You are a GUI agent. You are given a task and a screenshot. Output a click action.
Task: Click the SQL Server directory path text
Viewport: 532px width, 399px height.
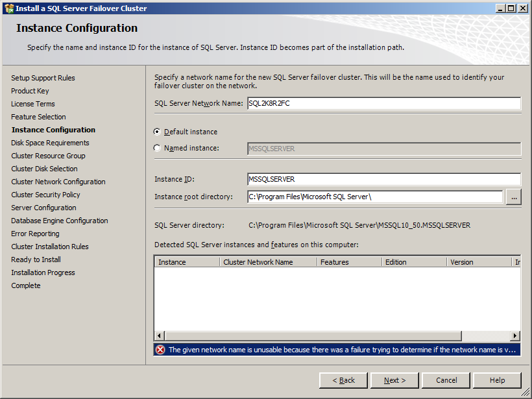[359, 225]
